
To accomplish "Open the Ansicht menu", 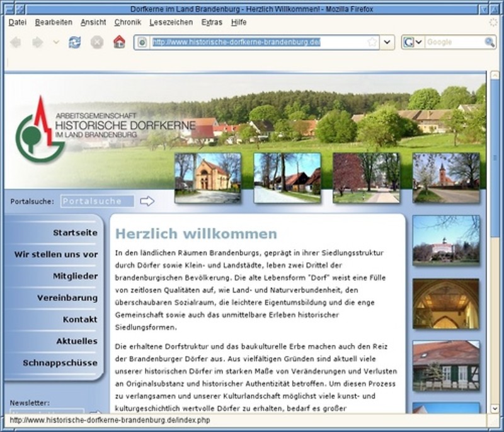I will tap(93, 22).
